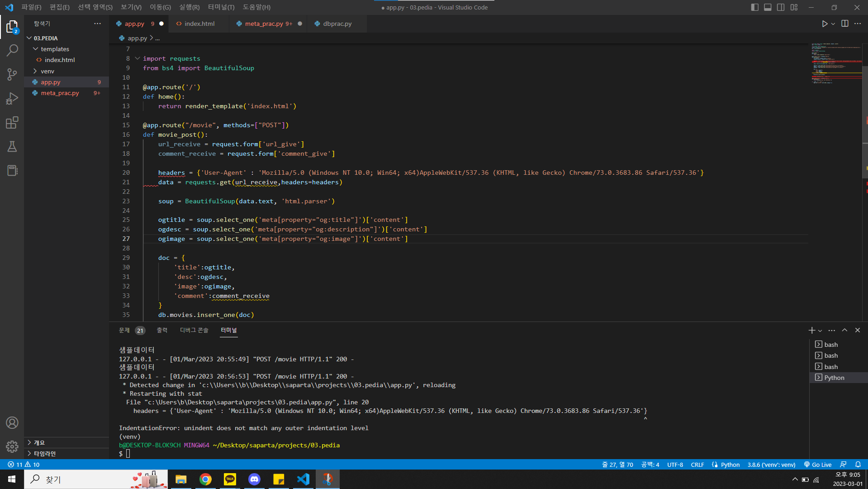Open the 파일(F) menu
This screenshot has width=868, height=489.
click(x=31, y=7)
